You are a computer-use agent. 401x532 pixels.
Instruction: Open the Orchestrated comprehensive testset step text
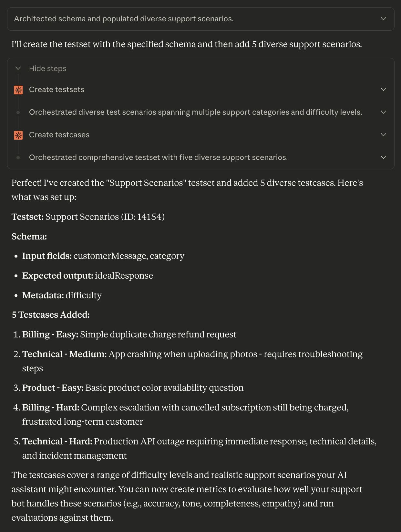pos(158,157)
